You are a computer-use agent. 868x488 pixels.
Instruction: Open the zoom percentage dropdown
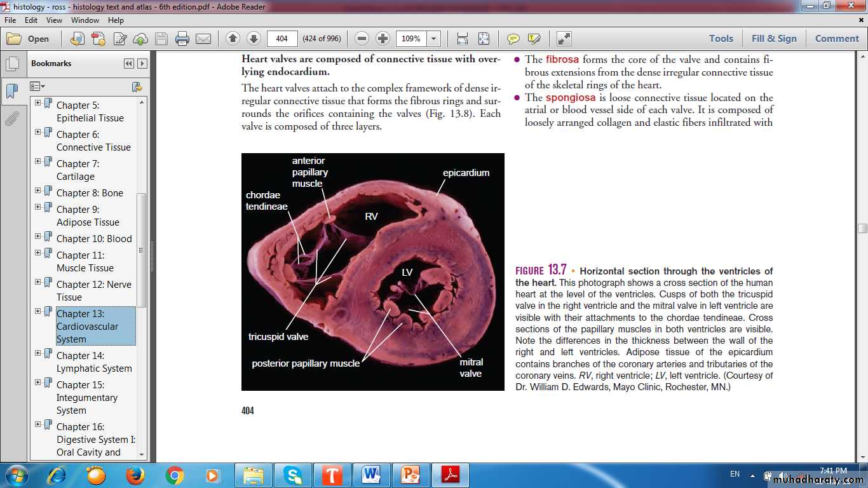click(x=434, y=39)
